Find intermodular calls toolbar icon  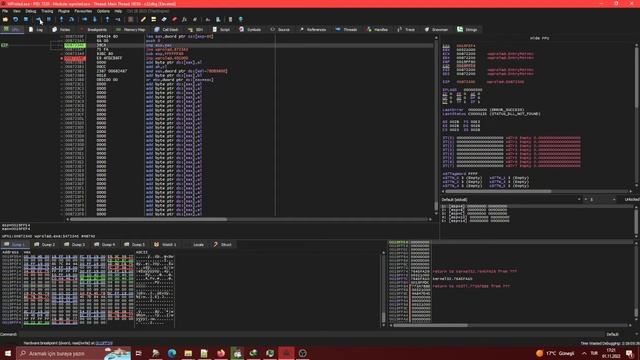click(218, 19)
